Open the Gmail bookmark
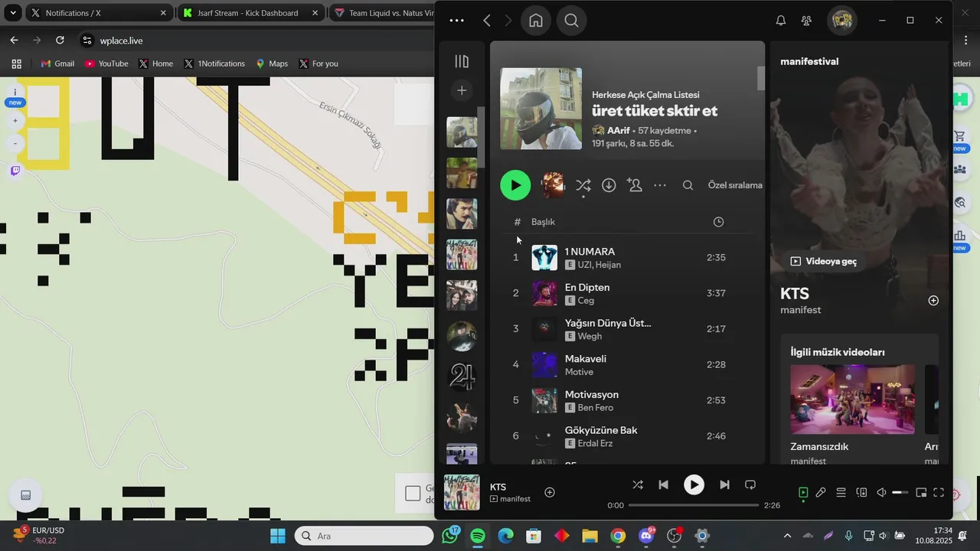 [x=57, y=64]
